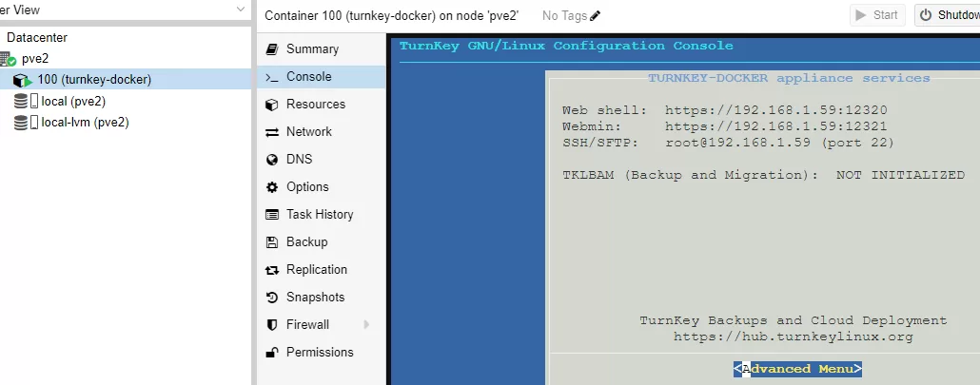Image resolution: width=980 pixels, height=385 pixels.
Task: Click the container title text
Action: coord(392,15)
